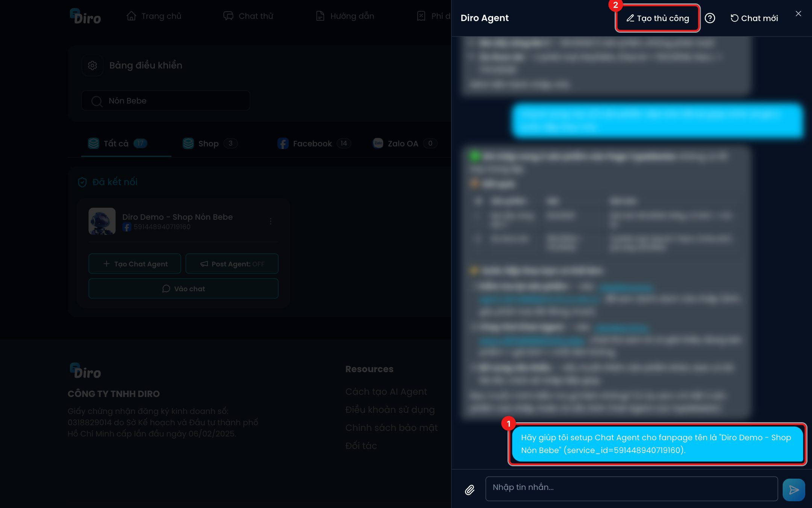Click the footer Diro logo
This screenshot has height=508, width=812.
click(85, 371)
